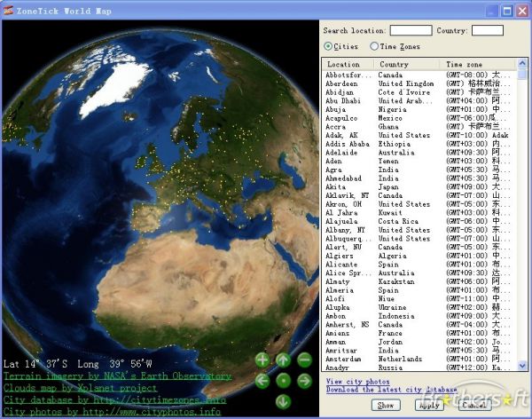Select Aklavik, NT row

(419, 195)
